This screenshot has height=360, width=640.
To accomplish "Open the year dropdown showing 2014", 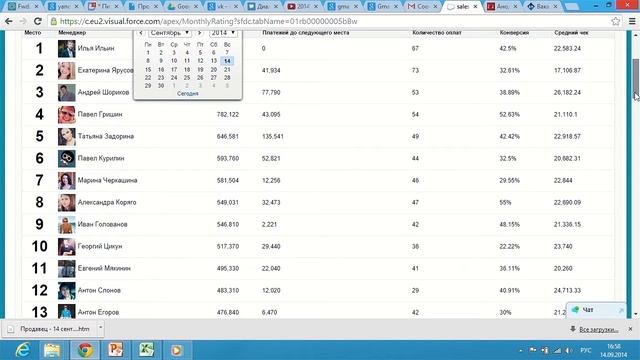I will [x=223, y=33].
